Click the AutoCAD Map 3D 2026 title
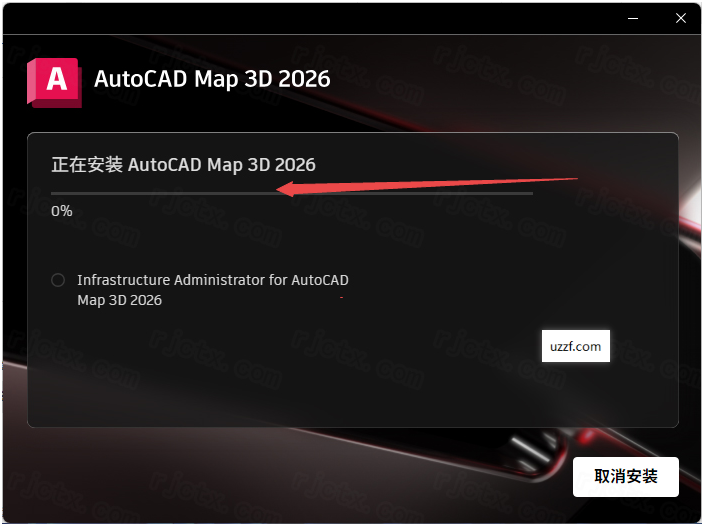704x526 pixels. [x=211, y=79]
